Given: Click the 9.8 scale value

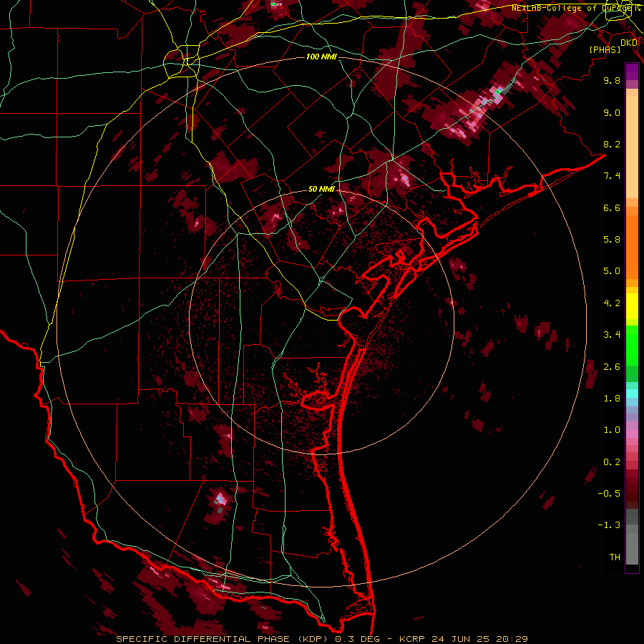Looking at the screenshot, I should 612,80.
